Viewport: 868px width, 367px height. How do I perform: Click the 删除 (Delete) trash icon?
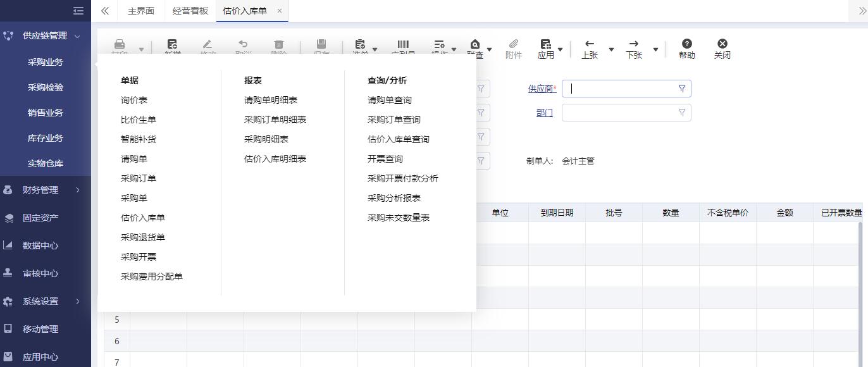tap(279, 45)
